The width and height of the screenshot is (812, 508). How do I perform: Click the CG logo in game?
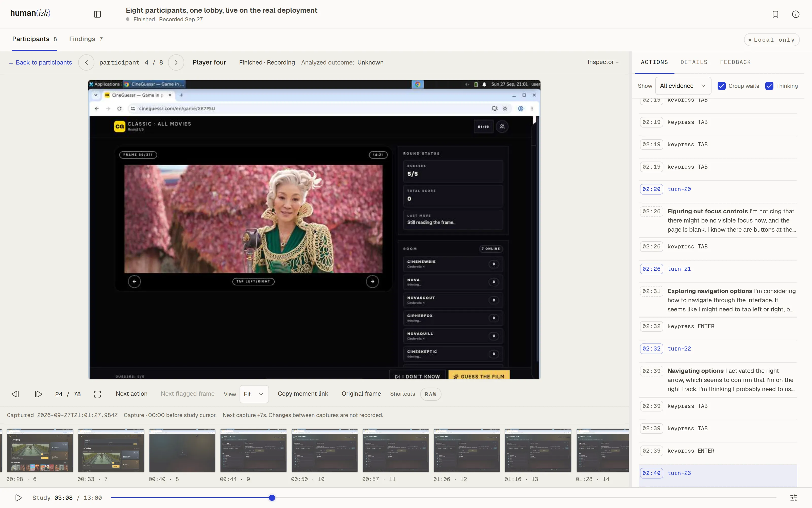click(120, 127)
